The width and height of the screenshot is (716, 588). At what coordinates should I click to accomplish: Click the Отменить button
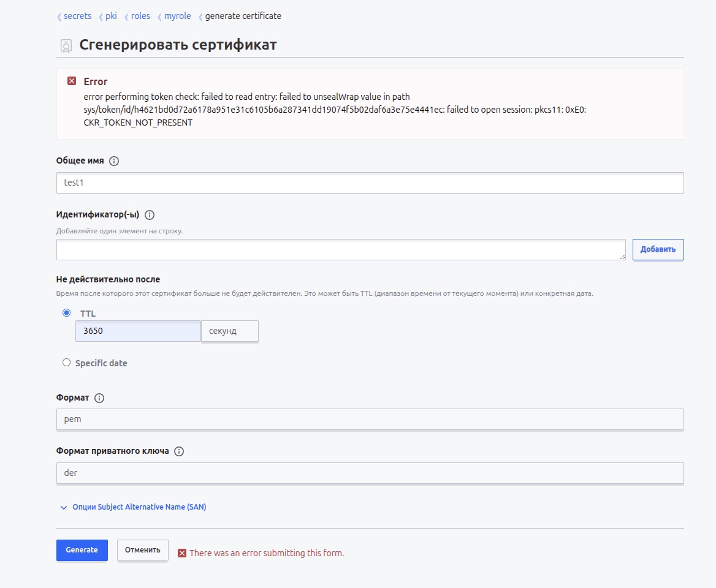pyautogui.click(x=143, y=550)
